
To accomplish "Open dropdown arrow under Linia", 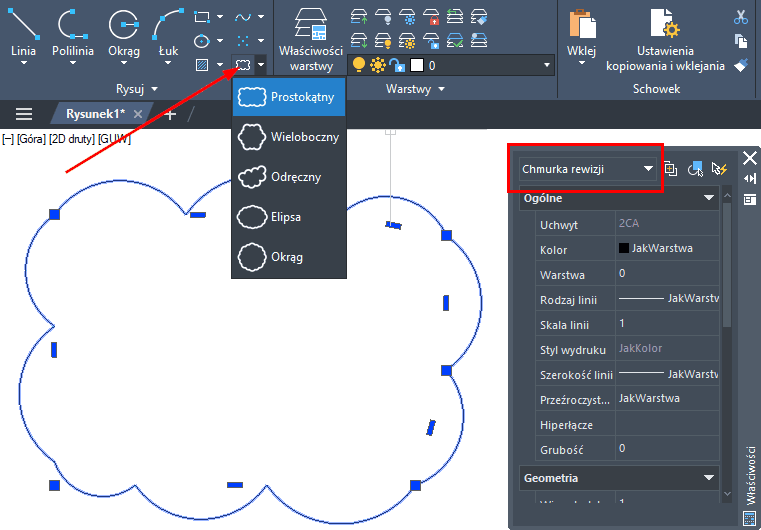I will coord(23,63).
